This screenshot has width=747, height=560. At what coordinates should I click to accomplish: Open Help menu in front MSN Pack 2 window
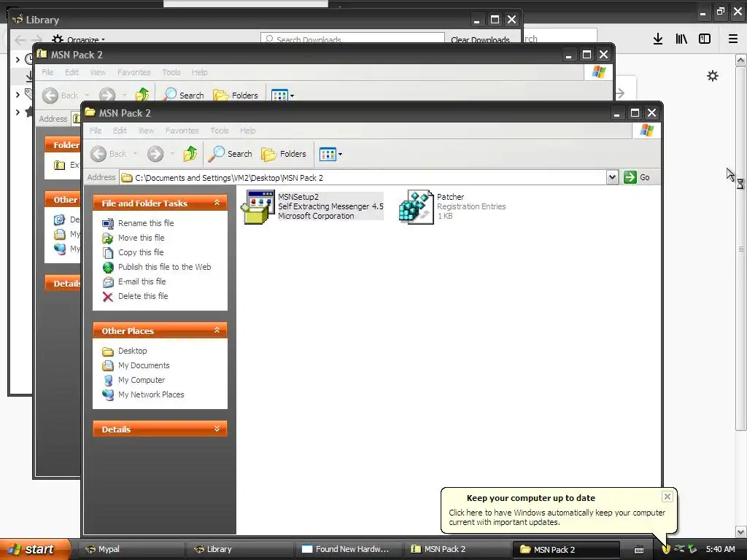tap(248, 131)
